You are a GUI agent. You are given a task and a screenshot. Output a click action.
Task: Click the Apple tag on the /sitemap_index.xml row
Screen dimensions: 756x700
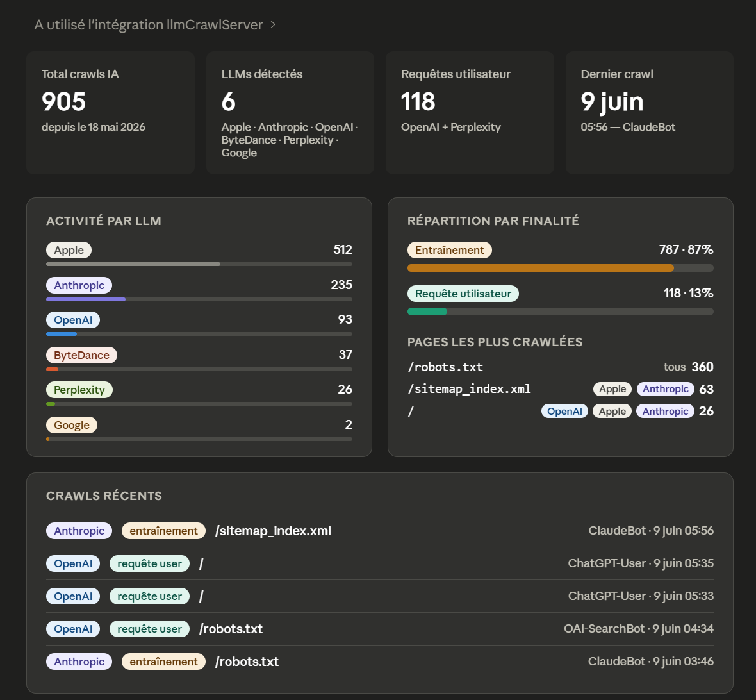[612, 389]
